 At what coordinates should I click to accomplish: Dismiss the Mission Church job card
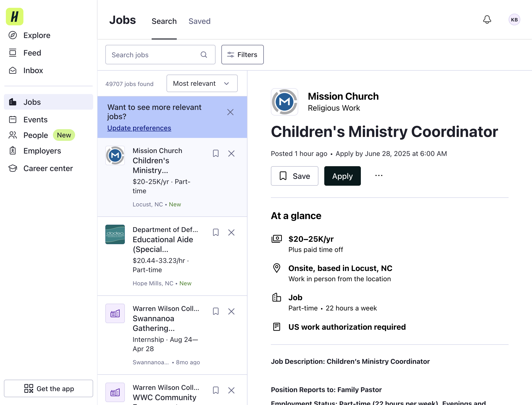pos(231,154)
